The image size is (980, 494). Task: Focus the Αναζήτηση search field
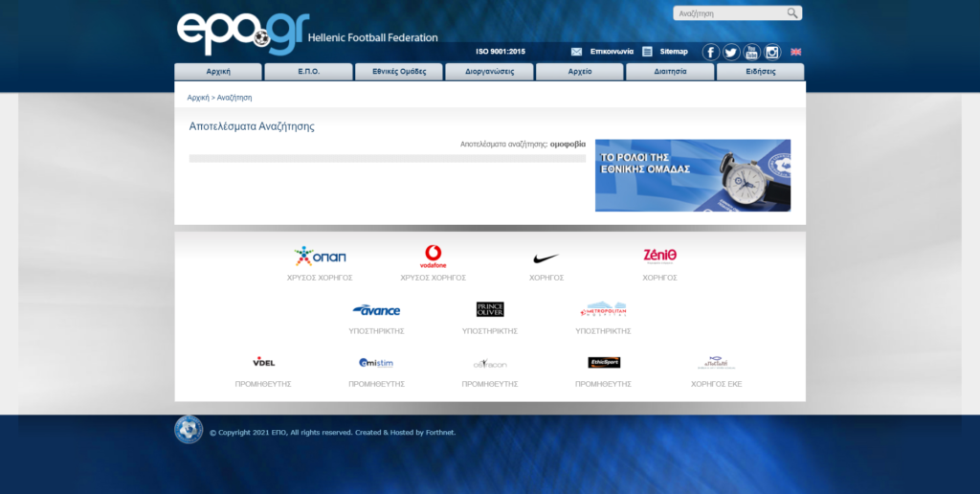[728, 13]
